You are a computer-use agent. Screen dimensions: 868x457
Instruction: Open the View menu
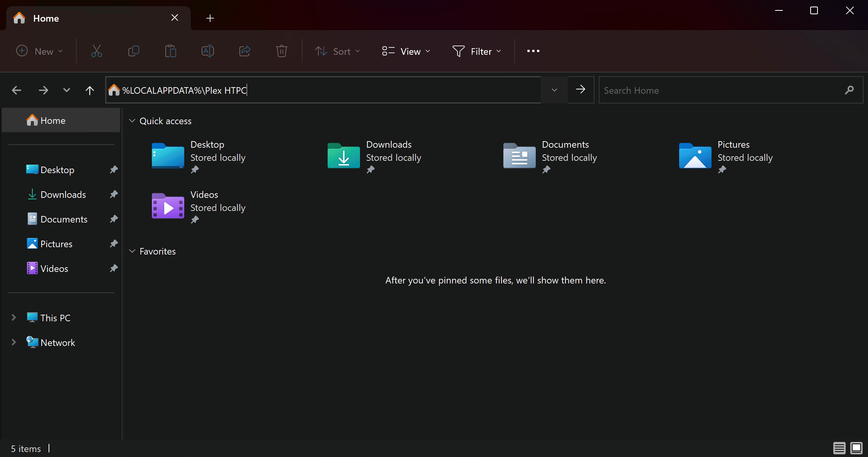coord(406,51)
